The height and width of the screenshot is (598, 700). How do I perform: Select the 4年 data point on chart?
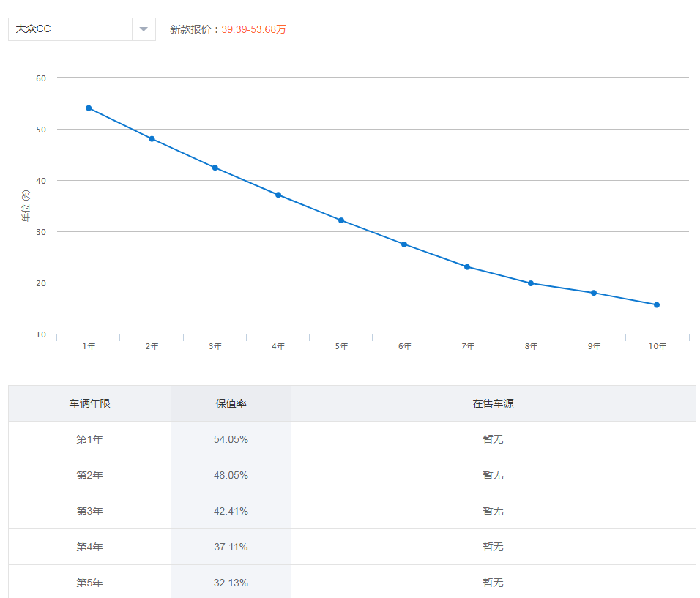(278, 195)
